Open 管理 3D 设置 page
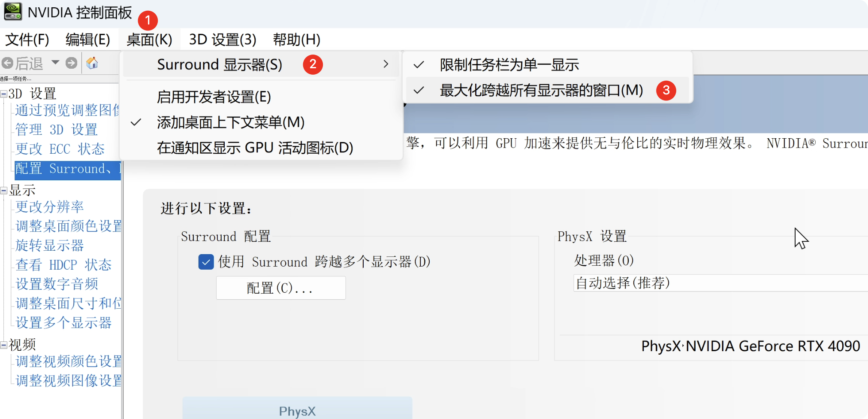Viewport: 868px width, 419px height. click(56, 130)
